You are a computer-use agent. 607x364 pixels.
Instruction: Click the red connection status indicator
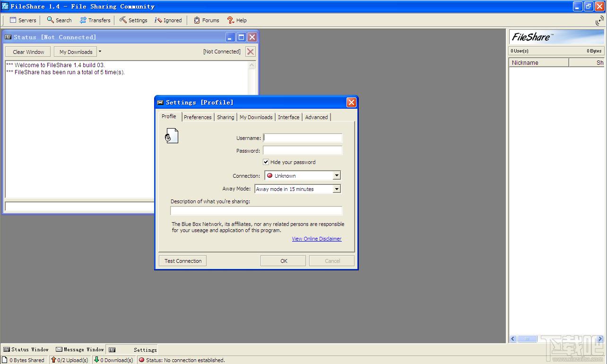coord(141,360)
